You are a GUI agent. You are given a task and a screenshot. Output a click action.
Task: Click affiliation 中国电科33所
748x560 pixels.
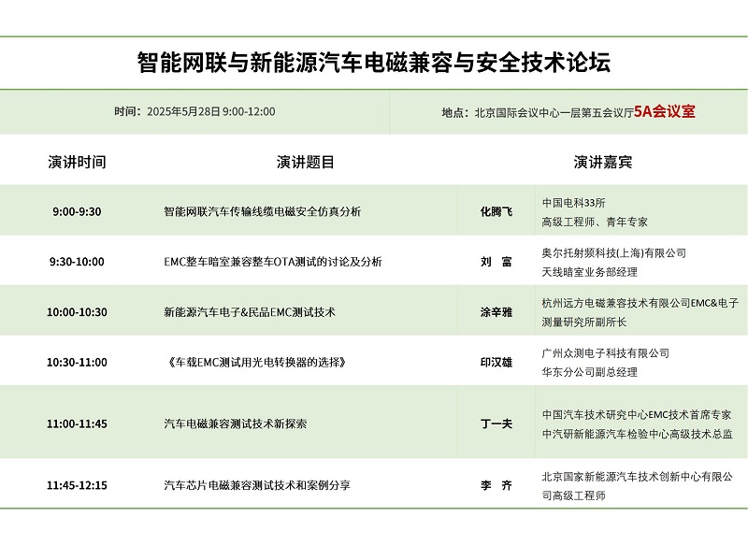click(x=573, y=203)
